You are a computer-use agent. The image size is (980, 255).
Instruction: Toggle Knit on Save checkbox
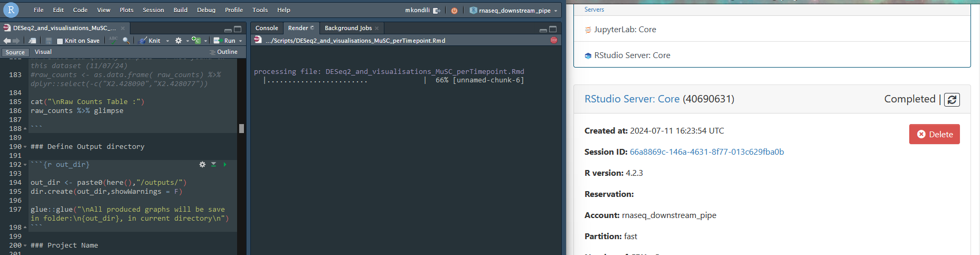pyautogui.click(x=60, y=41)
